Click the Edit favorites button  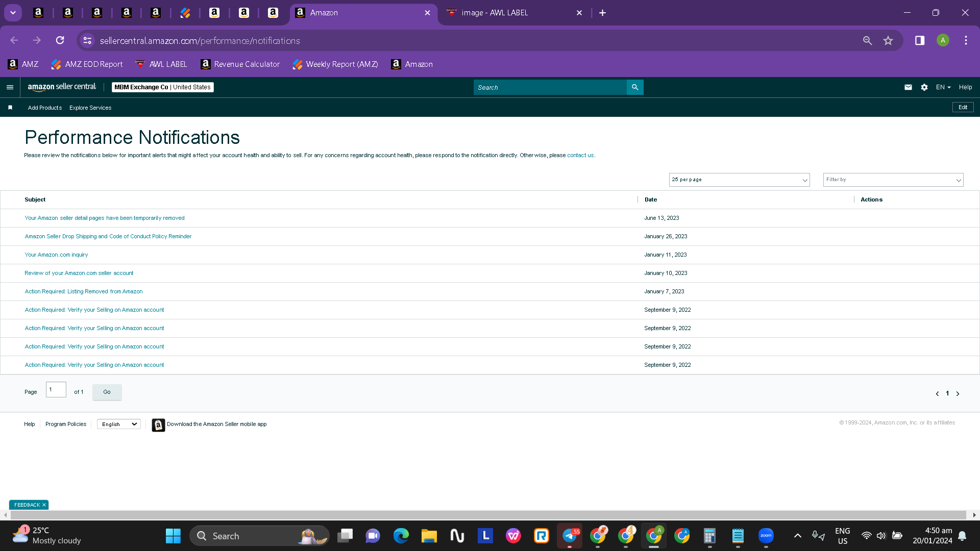963,107
